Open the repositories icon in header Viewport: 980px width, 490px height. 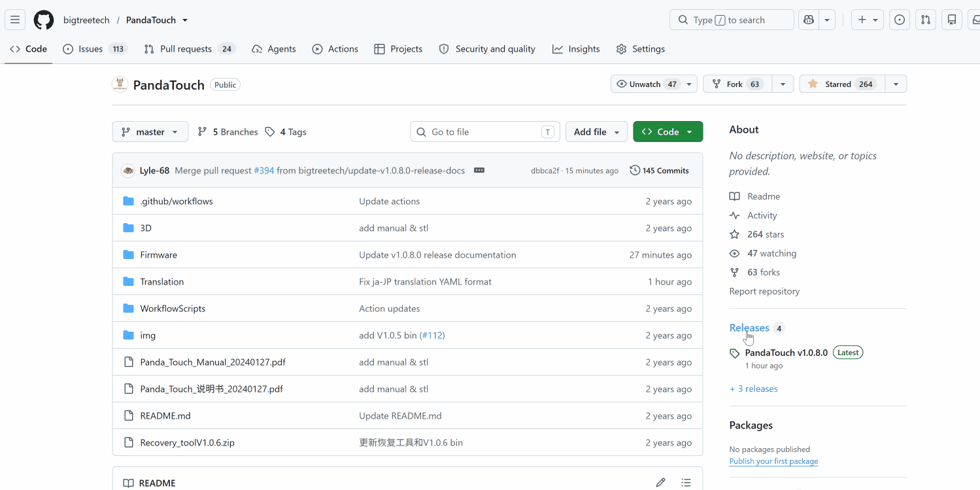coord(952,20)
